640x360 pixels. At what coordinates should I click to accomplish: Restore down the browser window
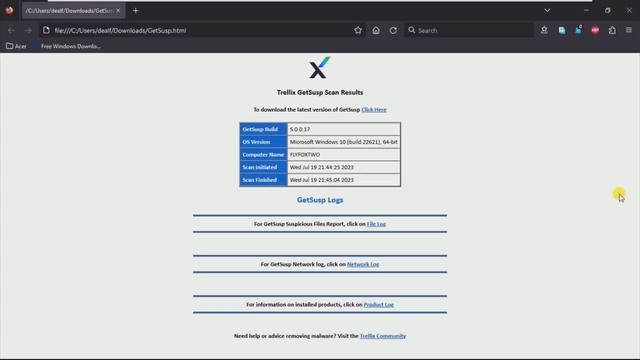607,10
